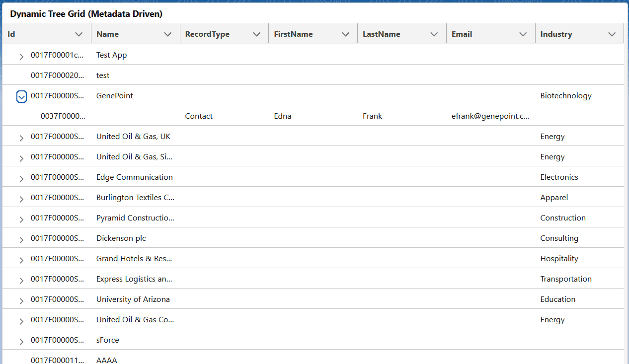This screenshot has width=629, height=364.
Task: Click the 'Edna' first name cell
Action: point(283,116)
